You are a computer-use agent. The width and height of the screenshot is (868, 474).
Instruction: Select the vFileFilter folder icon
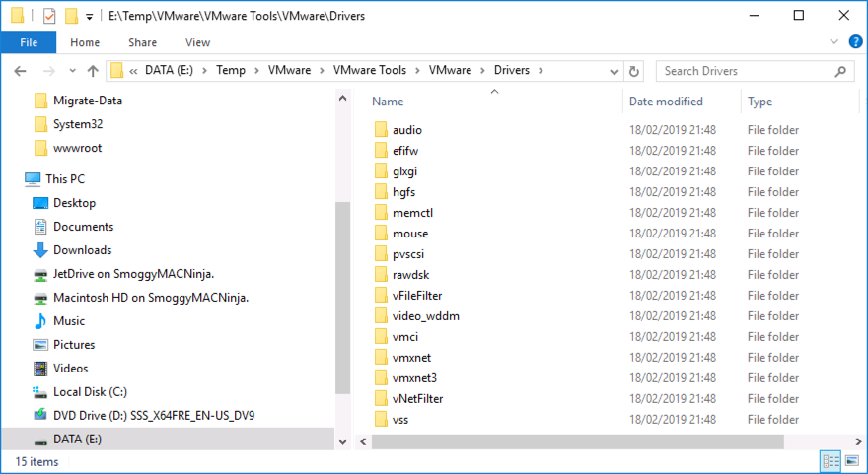click(381, 296)
